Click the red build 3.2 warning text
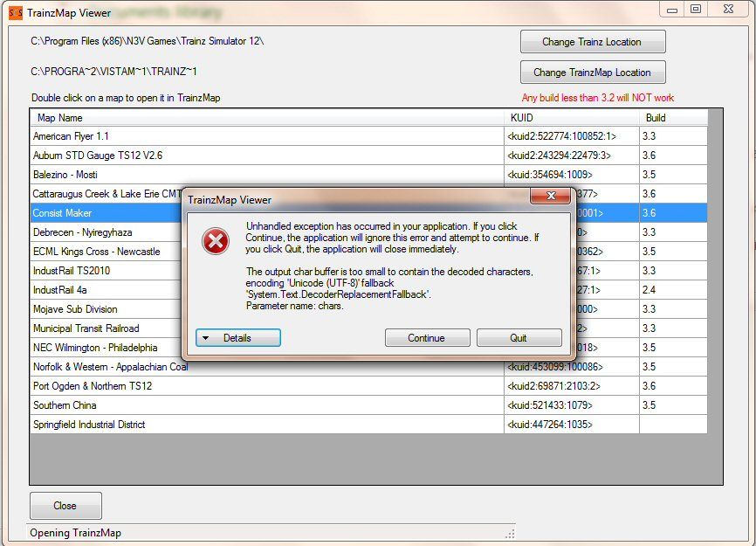The image size is (756, 546). [x=598, y=98]
